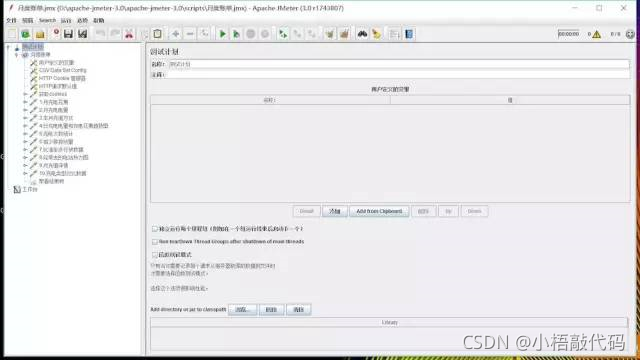Screen dimensions: 640x360
Task: Enable the run thread groups consecutively checkbox
Action: [155, 229]
